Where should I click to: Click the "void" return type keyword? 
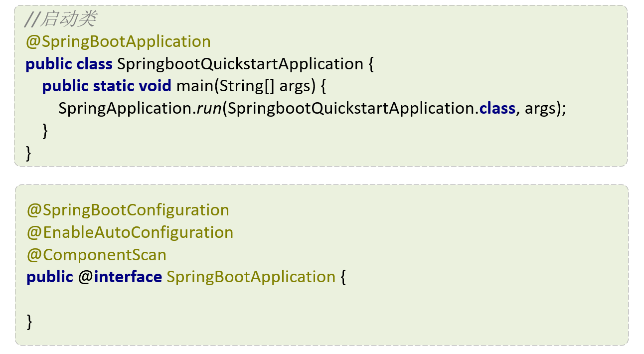(155, 86)
